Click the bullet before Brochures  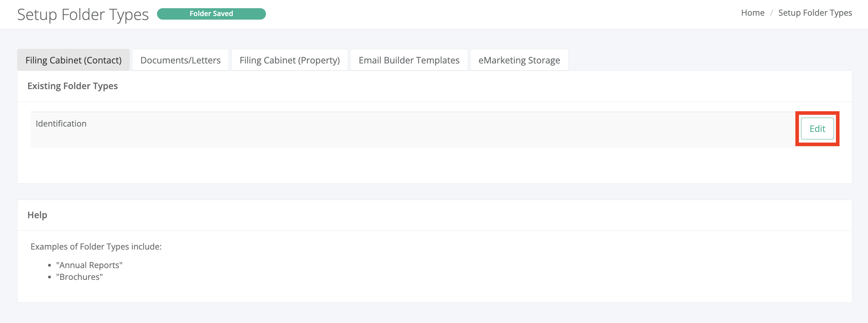[49, 277]
